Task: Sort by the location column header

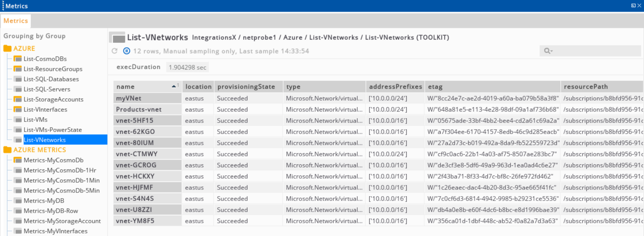Action: tap(198, 87)
